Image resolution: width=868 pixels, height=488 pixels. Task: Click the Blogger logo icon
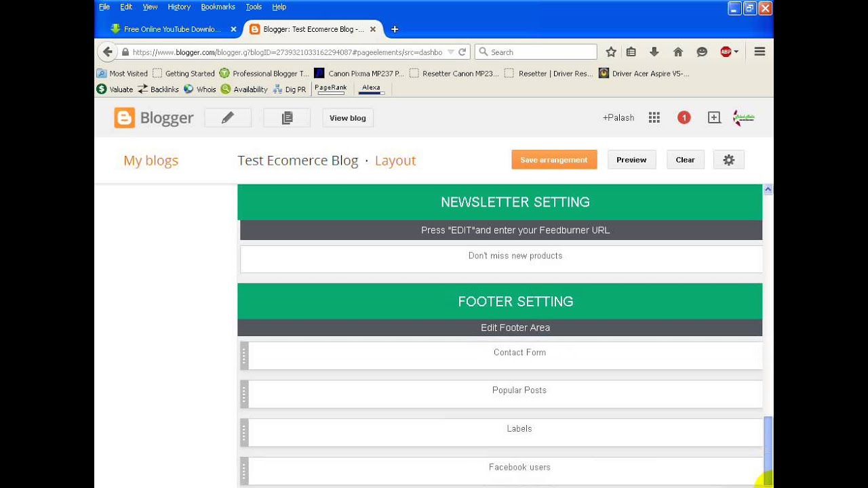[124, 118]
